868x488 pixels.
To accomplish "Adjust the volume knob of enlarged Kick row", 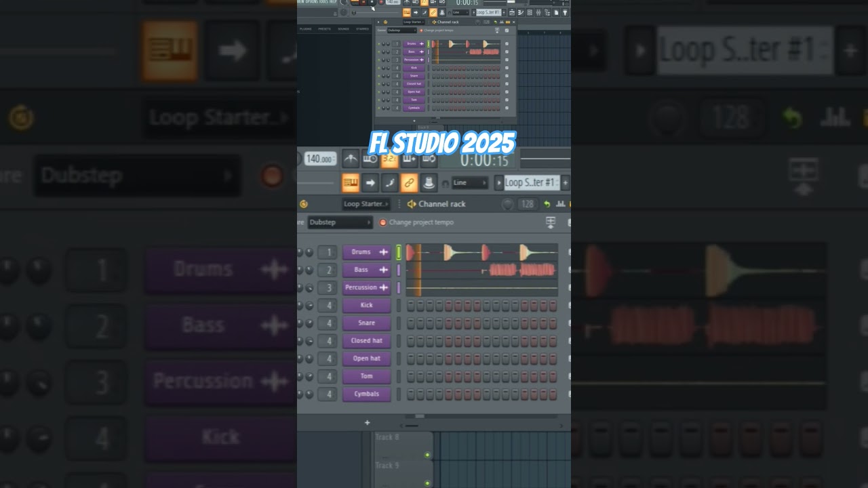I will tap(309, 305).
